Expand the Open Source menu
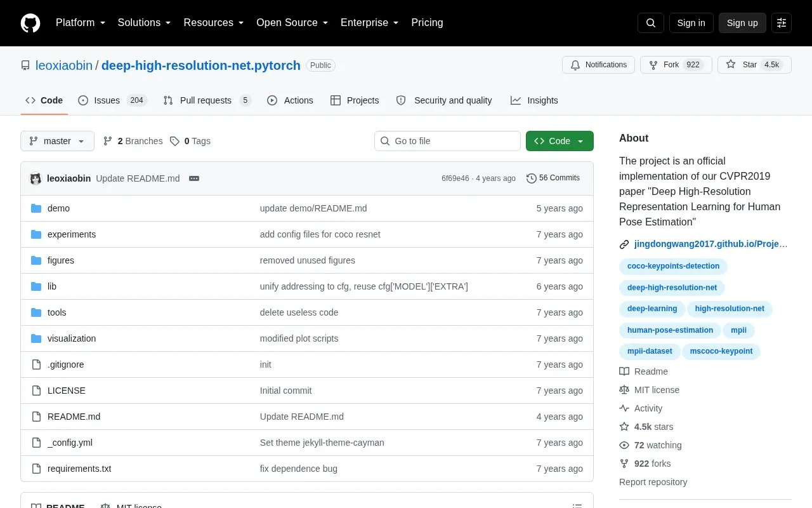812x508 pixels. (292, 23)
